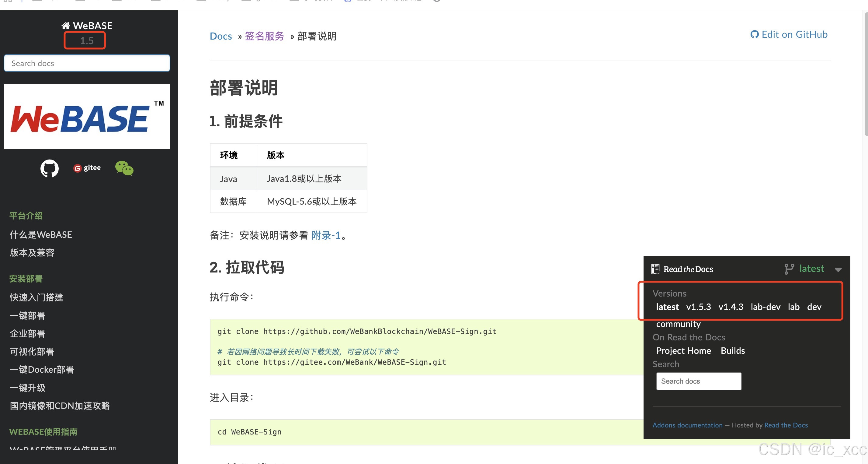Click the GitHub git clone command text
The width and height of the screenshot is (868, 464).
[357, 332]
